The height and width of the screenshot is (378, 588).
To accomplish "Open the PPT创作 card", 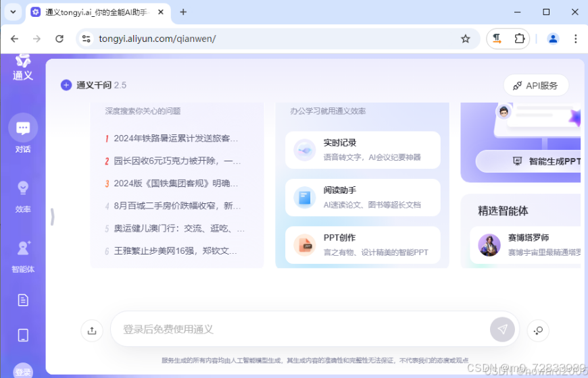I will (x=363, y=245).
